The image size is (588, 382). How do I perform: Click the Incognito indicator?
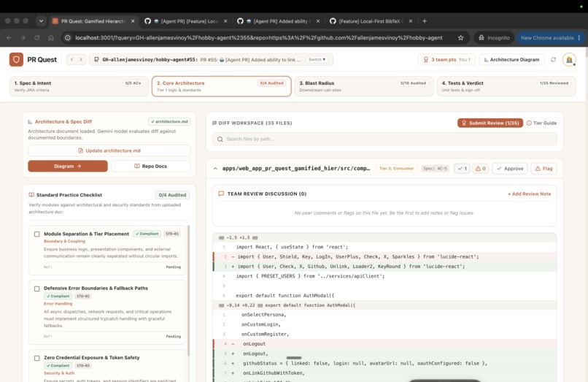click(494, 37)
